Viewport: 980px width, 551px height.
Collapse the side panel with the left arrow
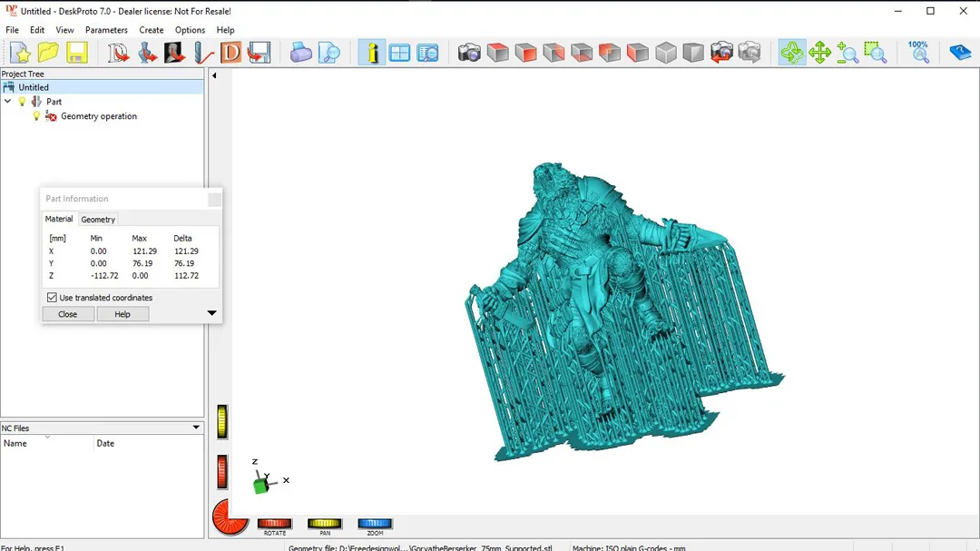point(214,75)
